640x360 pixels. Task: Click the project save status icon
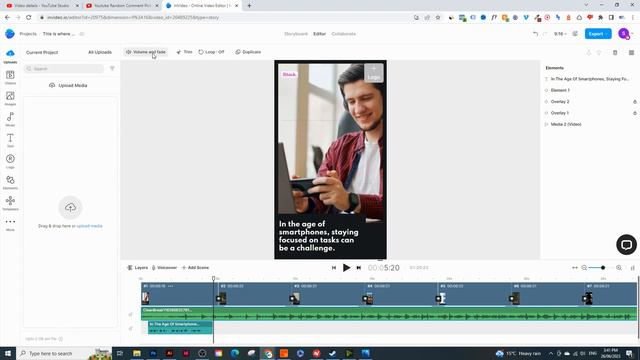pyautogui.click(x=82, y=34)
